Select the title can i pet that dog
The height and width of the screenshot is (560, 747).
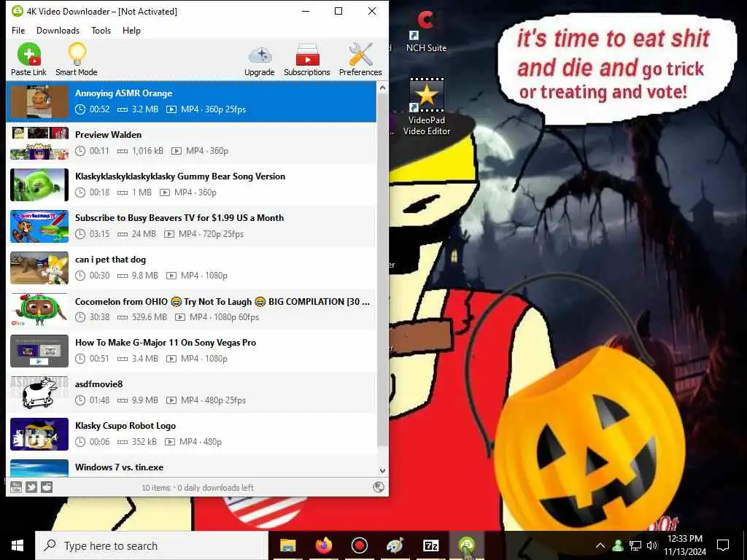pyautogui.click(x=111, y=260)
